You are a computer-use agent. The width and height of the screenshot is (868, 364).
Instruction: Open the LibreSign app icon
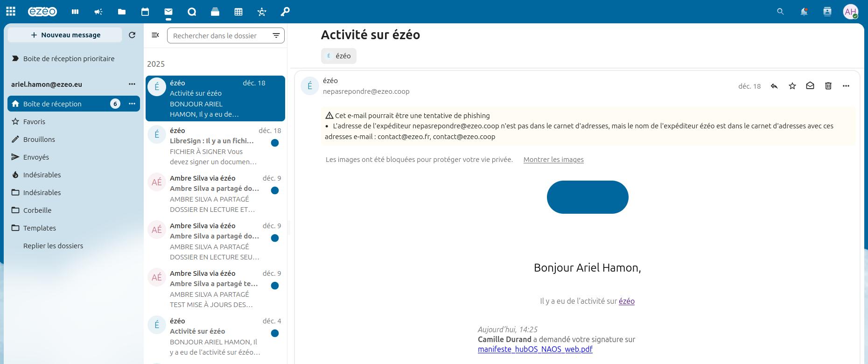point(262,12)
